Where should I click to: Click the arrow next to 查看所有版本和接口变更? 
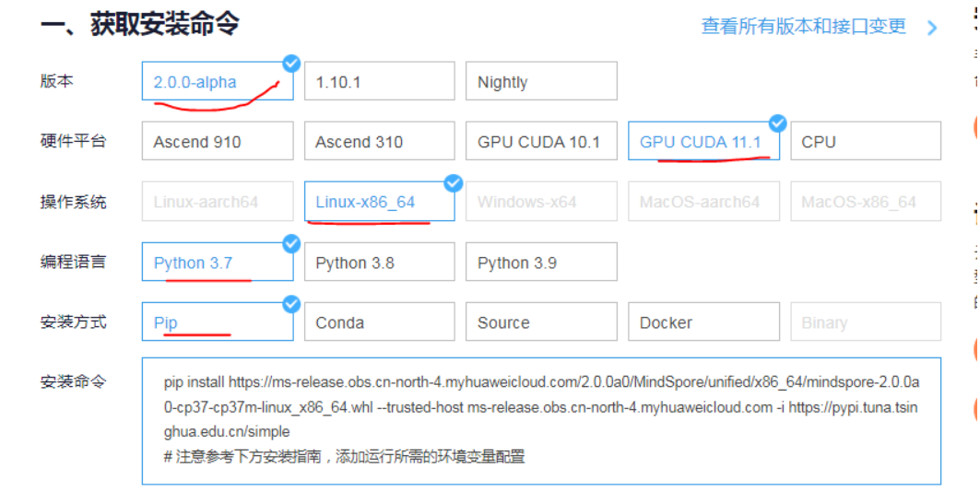click(x=932, y=28)
